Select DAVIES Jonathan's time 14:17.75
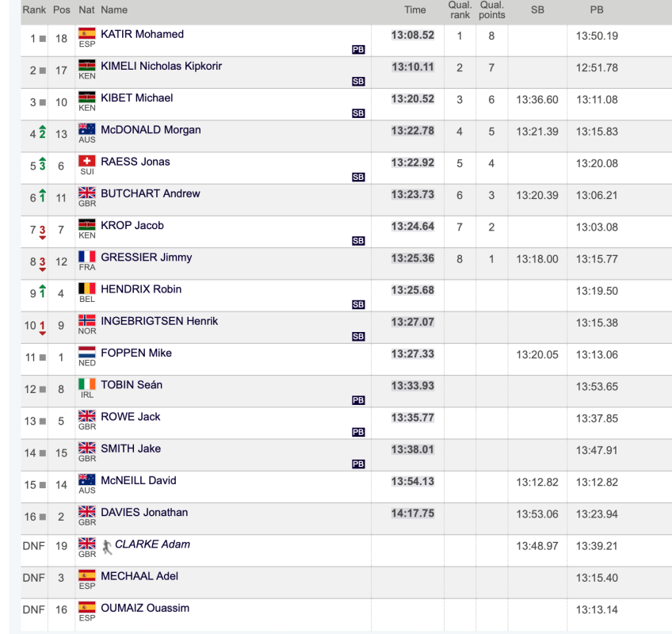The image size is (672, 634). tap(413, 513)
